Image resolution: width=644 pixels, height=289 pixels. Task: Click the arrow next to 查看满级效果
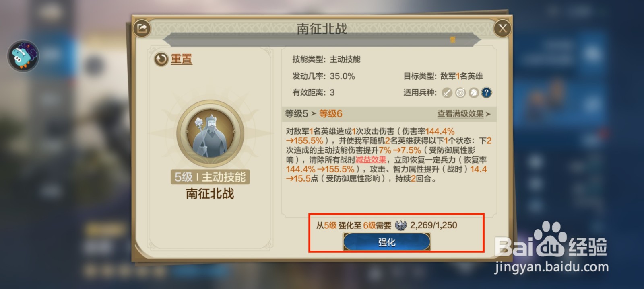(488, 114)
